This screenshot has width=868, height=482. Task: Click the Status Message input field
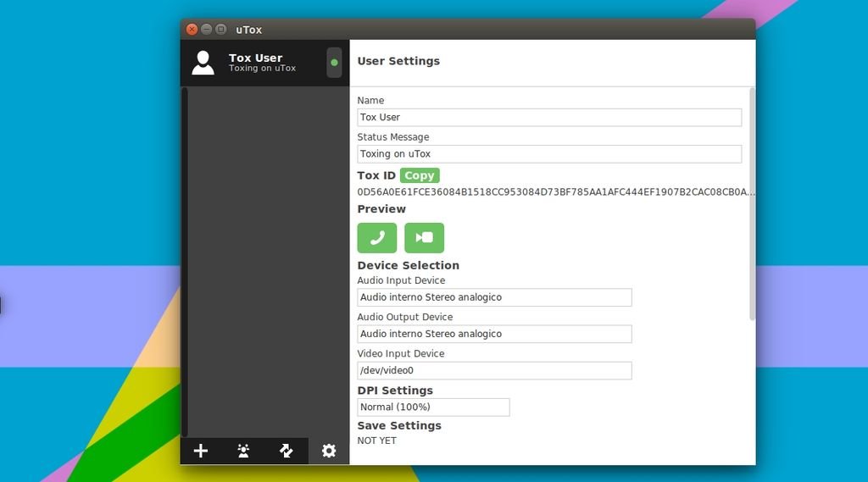(x=549, y=154)
